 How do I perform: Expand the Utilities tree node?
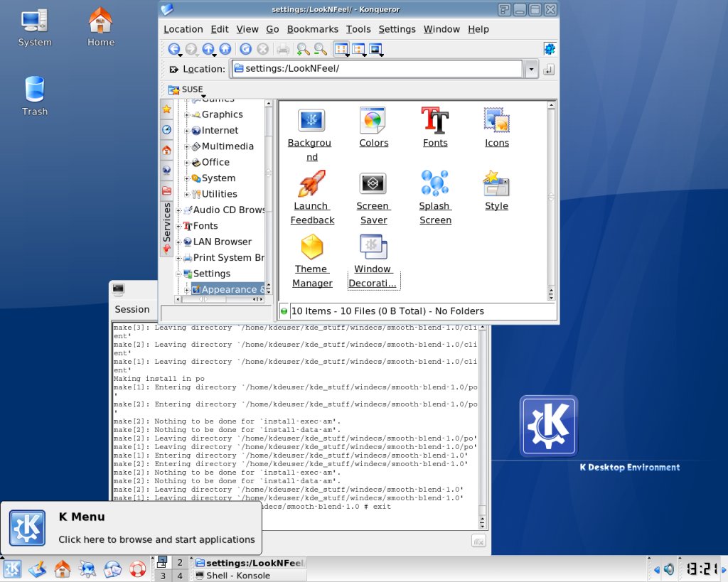tap(187, 195)
